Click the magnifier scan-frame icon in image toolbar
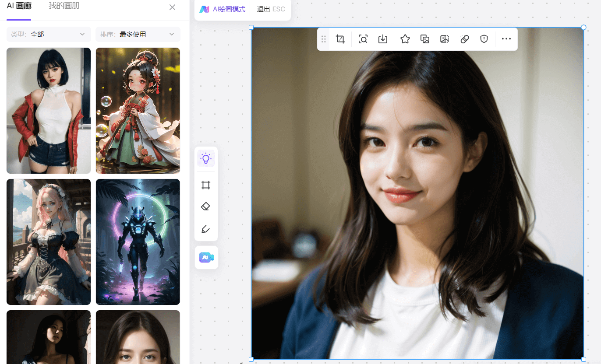This screenshot has height=364, width=601. click(x=363, y=39)
